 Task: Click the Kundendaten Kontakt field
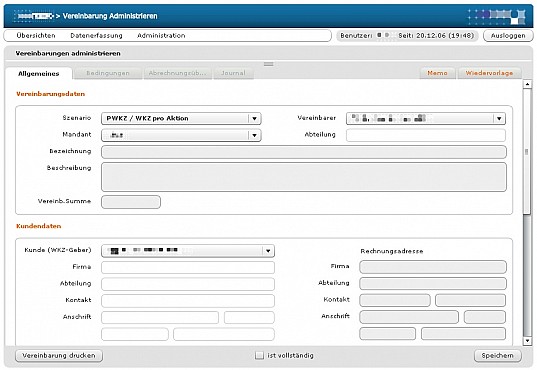[188, 300]
